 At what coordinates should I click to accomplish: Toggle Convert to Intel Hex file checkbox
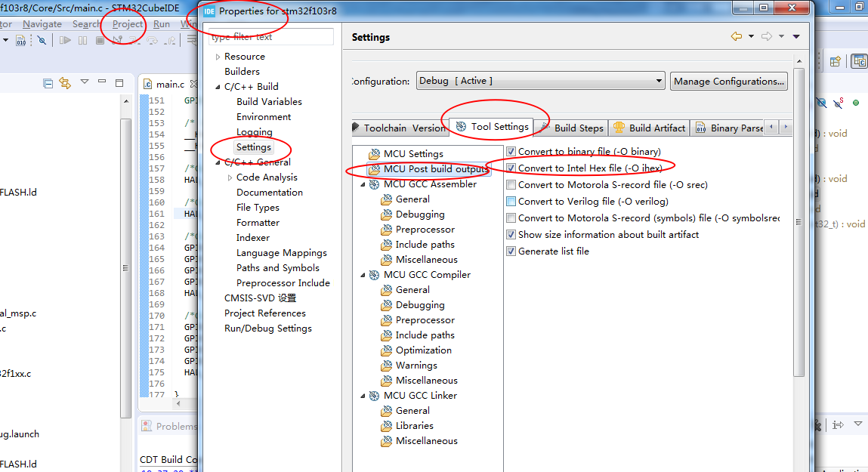click(x=511, y=168)
